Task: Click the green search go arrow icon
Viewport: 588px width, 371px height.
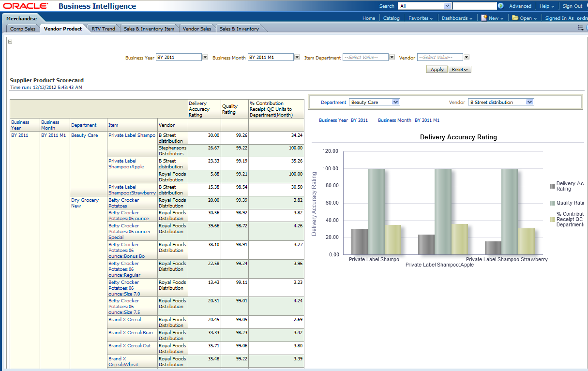Action: [500, 6]
